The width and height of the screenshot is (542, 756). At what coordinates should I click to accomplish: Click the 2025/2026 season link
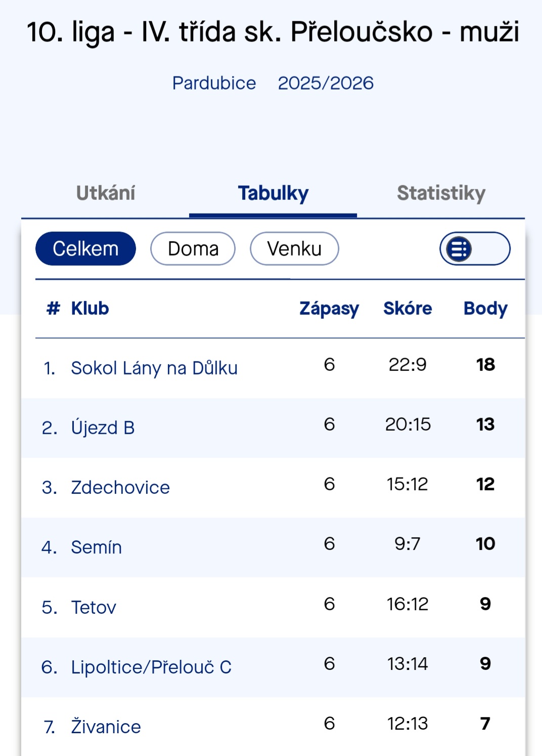[x=326, y=83]
